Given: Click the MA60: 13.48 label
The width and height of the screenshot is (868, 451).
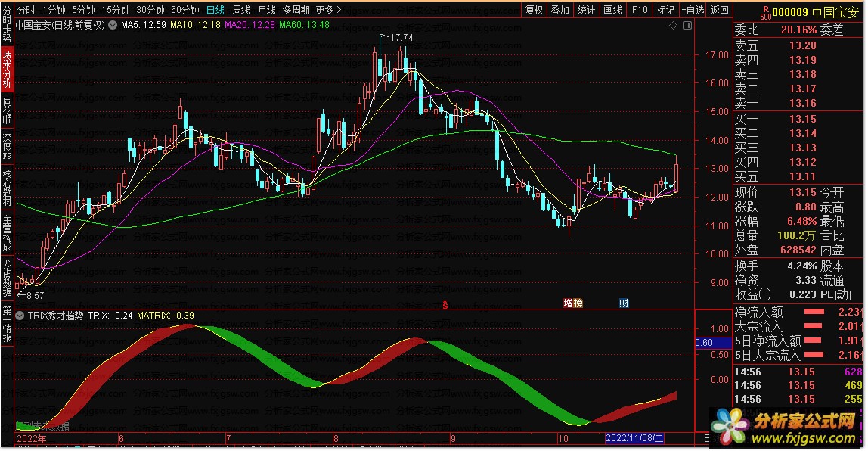Looking at the screenshot, I should [305, 25].
